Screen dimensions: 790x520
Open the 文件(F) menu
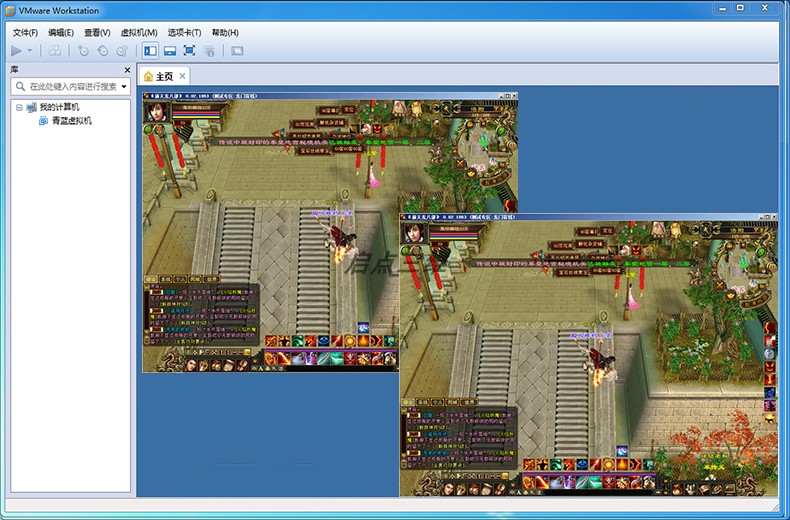point(25,33)
